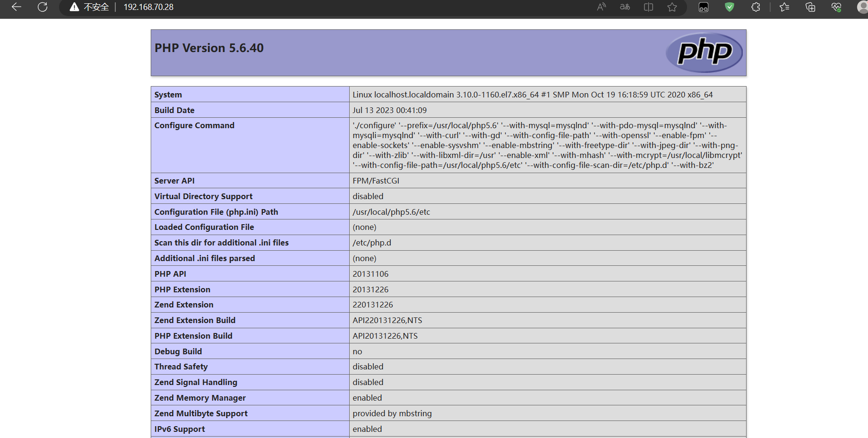Click the PHP Extension Build label
This screenshot has width=868, height=438.
click(x=193, y=336)
